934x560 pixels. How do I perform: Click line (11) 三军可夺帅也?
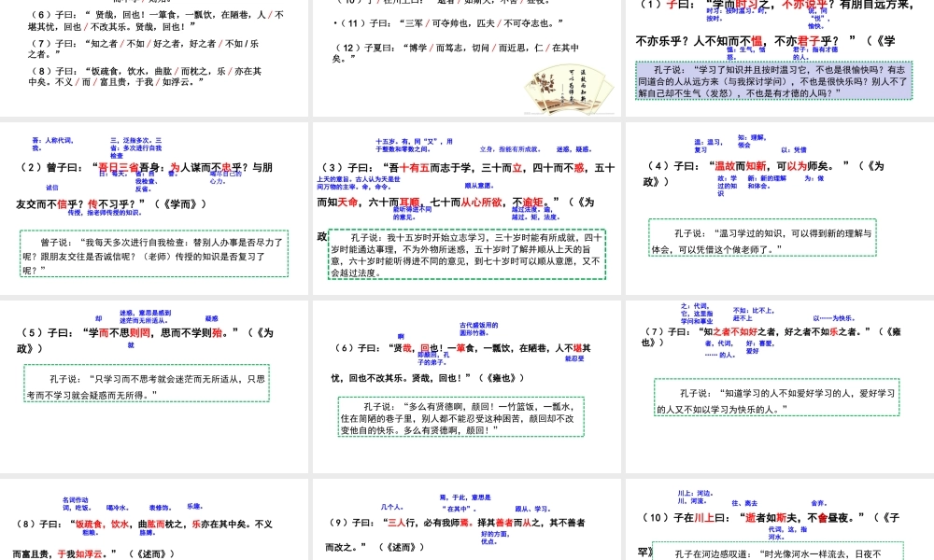click(x=448, y=22)
